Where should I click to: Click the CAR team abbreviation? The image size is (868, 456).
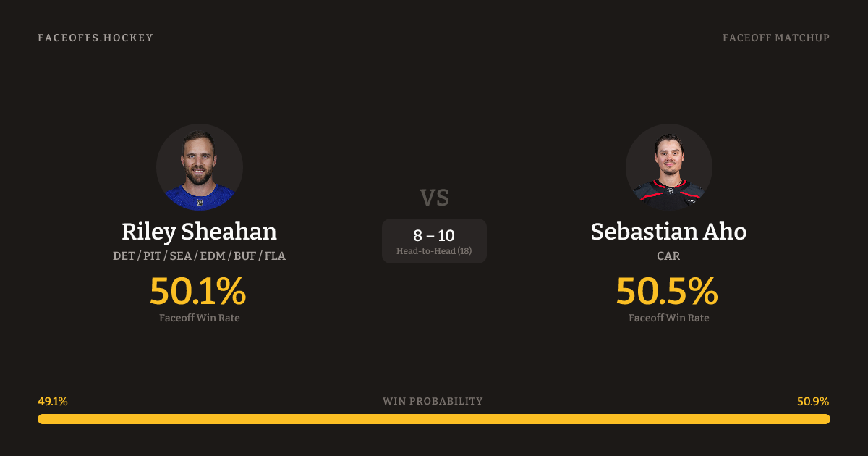click(x=668, y=256)
